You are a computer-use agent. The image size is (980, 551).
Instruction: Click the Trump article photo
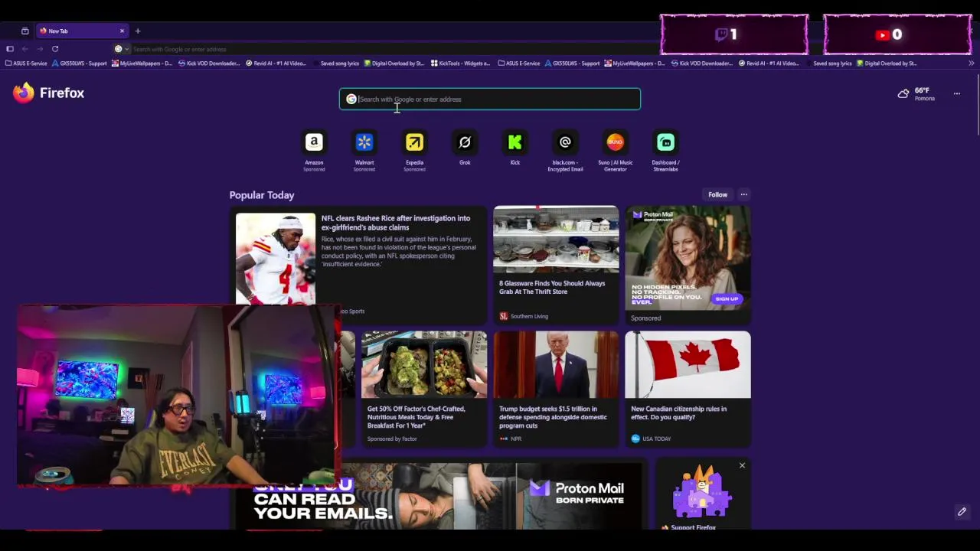tap(556, 364)
